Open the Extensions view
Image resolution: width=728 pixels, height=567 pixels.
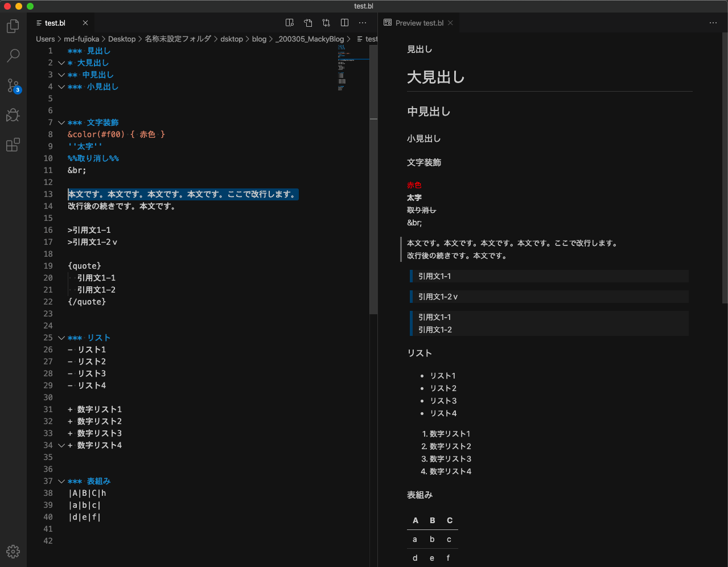[x=13, y=145]
